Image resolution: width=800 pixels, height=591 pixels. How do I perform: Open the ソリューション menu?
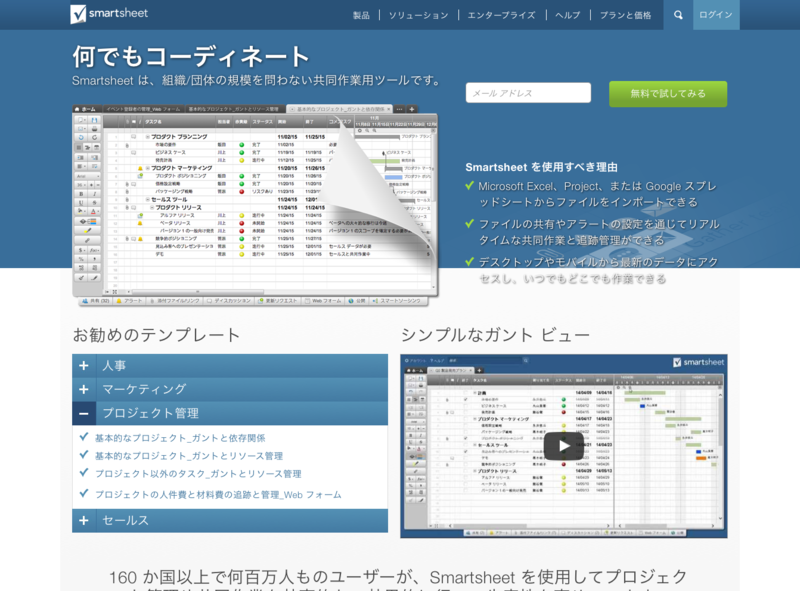point(418,15)
